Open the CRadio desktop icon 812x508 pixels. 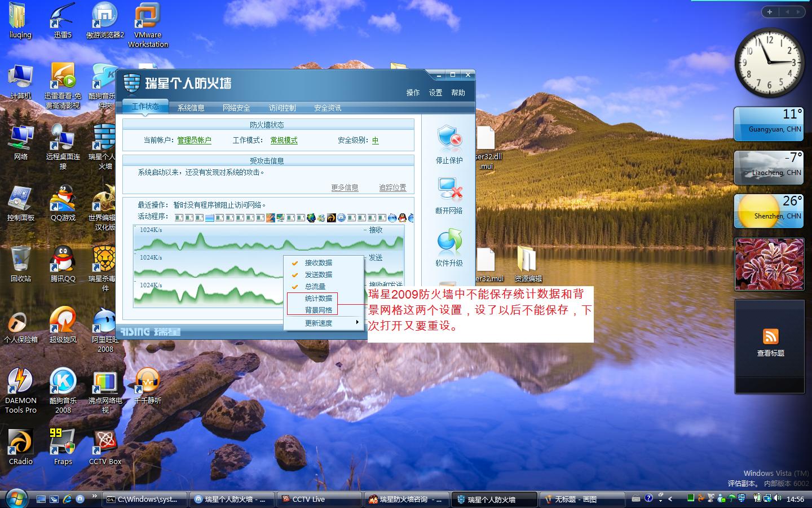coord(21,447)
